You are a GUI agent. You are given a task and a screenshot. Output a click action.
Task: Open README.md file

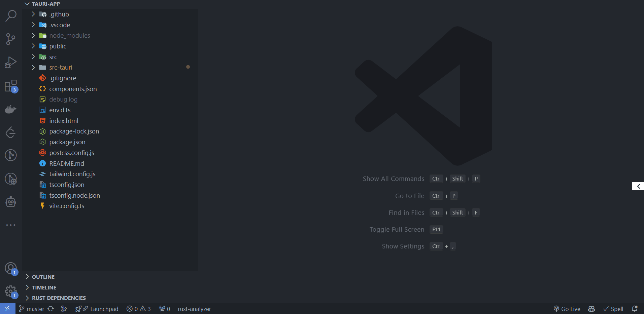click(110, 163)
